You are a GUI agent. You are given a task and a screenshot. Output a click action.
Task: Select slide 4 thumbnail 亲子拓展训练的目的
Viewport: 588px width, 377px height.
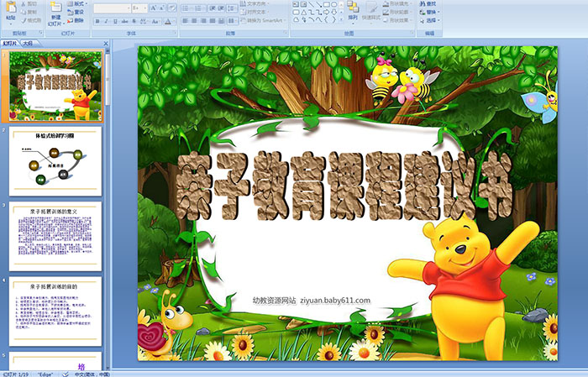[55, 312]
